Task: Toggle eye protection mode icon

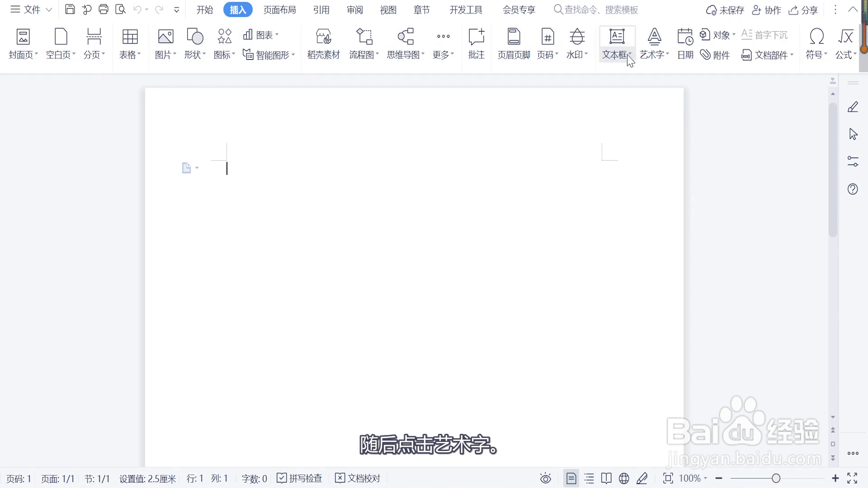Action: point(546,478)
